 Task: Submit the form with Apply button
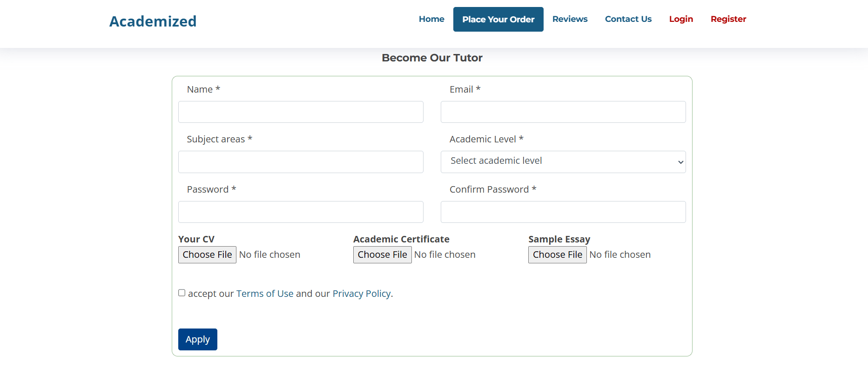197,339
